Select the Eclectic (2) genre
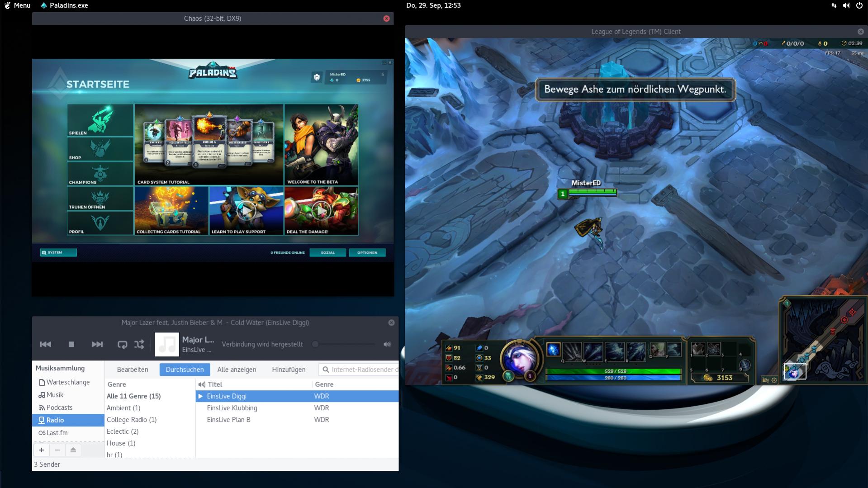 click(150, 431)
